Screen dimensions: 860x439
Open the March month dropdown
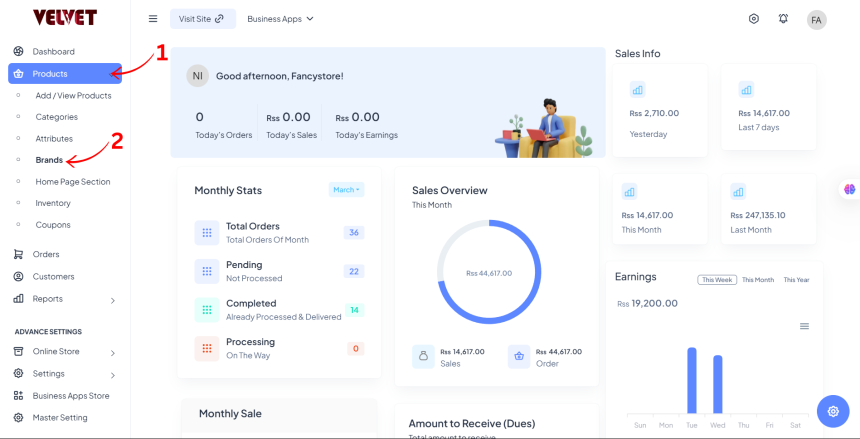click(x=346, y=189)
